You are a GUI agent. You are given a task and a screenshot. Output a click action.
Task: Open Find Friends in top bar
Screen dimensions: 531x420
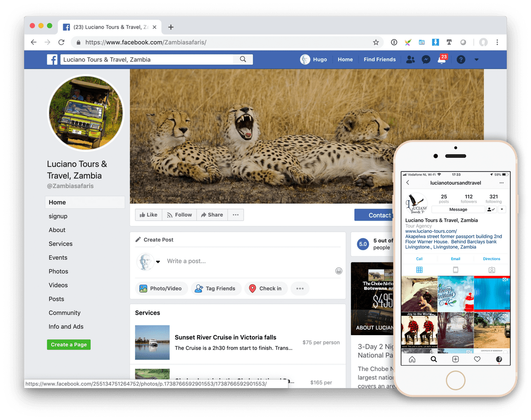coord(380,59)
